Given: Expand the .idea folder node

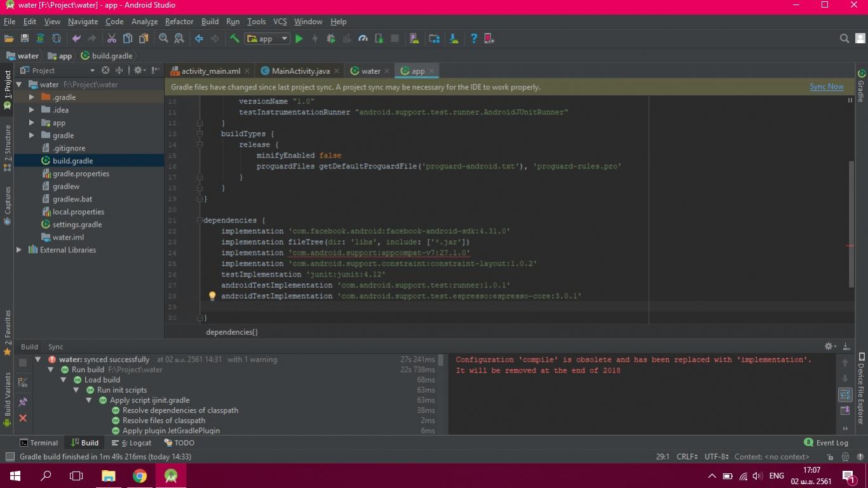Looking at the screenshot, I should [x=32, y=110].
